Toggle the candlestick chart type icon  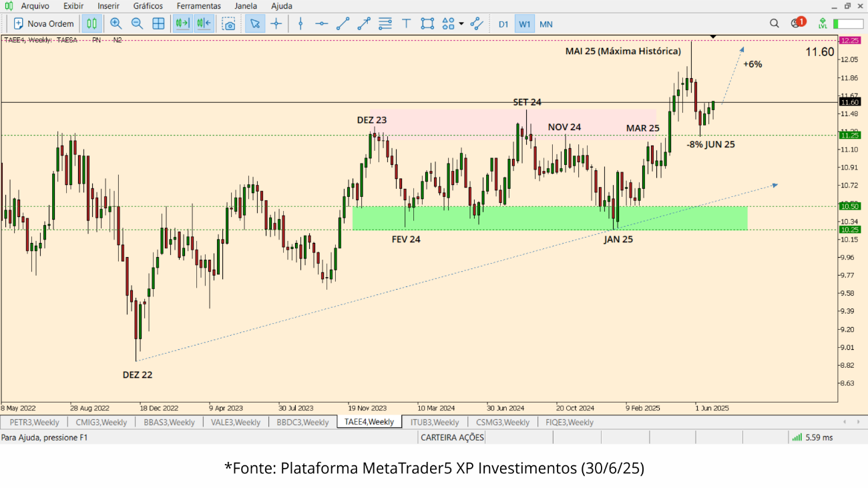click(x=91, y=24)
